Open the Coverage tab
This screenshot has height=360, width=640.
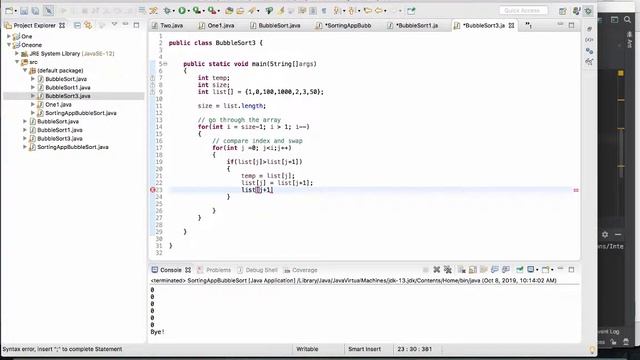click(304, 270)
